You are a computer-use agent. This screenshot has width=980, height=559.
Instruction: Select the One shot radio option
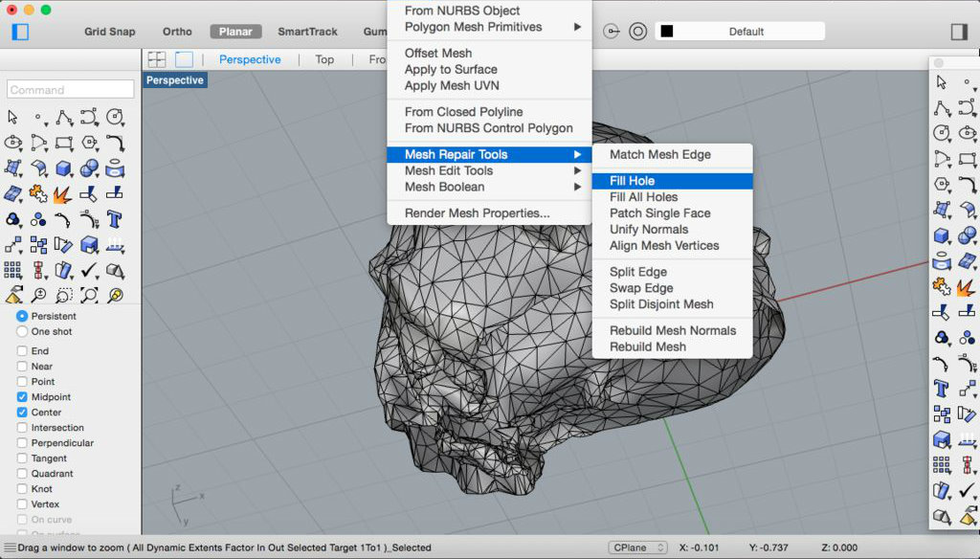[22, 332]
